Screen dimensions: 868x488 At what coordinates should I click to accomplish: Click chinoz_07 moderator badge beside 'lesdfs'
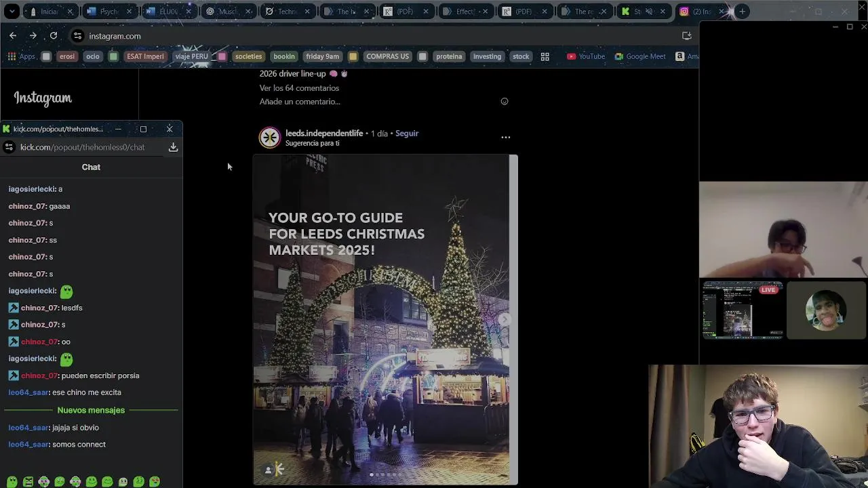[13, 308]
